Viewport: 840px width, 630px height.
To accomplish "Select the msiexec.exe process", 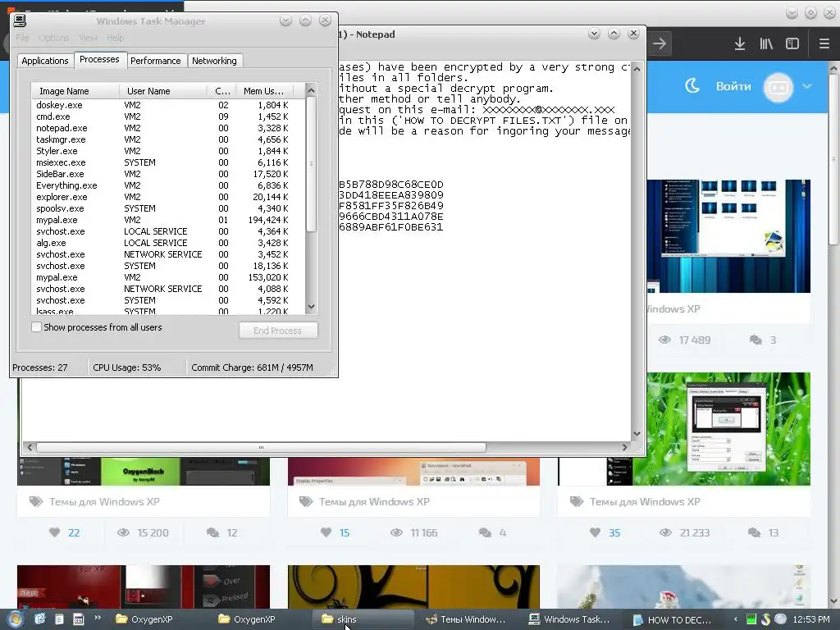I will (x=168, y=162).
